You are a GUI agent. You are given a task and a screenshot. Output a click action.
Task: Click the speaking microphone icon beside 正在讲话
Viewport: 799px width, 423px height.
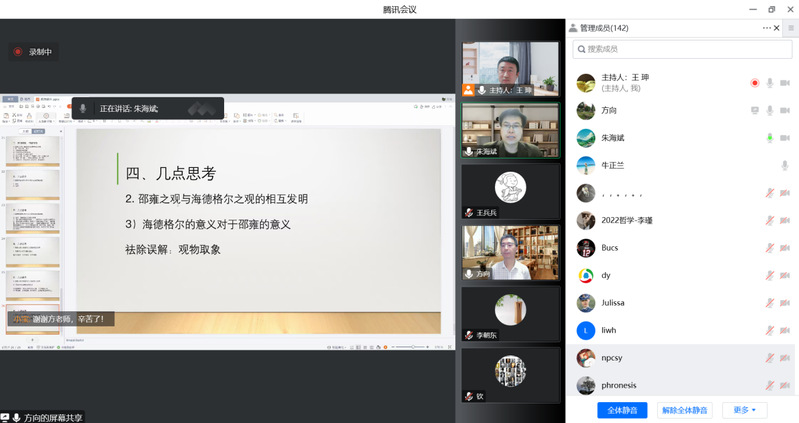click(83, 108)
